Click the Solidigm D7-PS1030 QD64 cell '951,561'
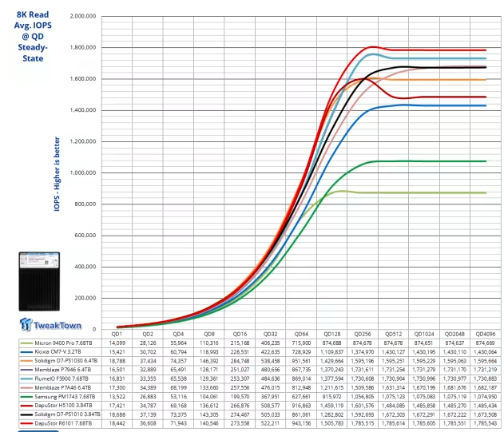Viewport: 504px width, 432px height. [301, 361]
